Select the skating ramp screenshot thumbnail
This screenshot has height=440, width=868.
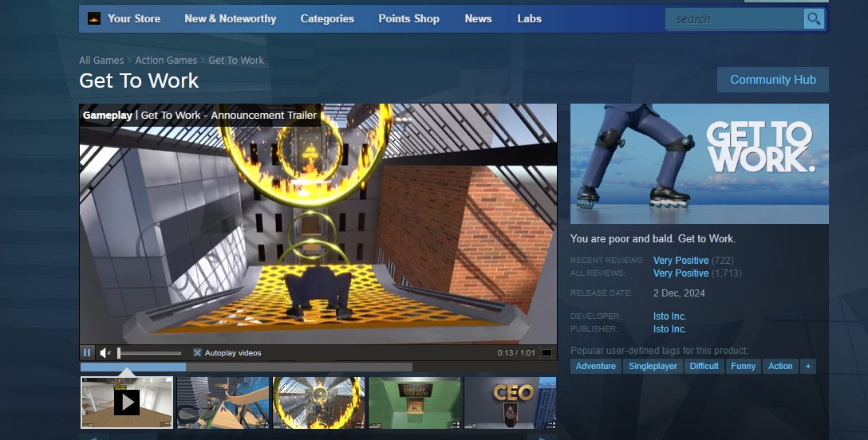[223, 403]
